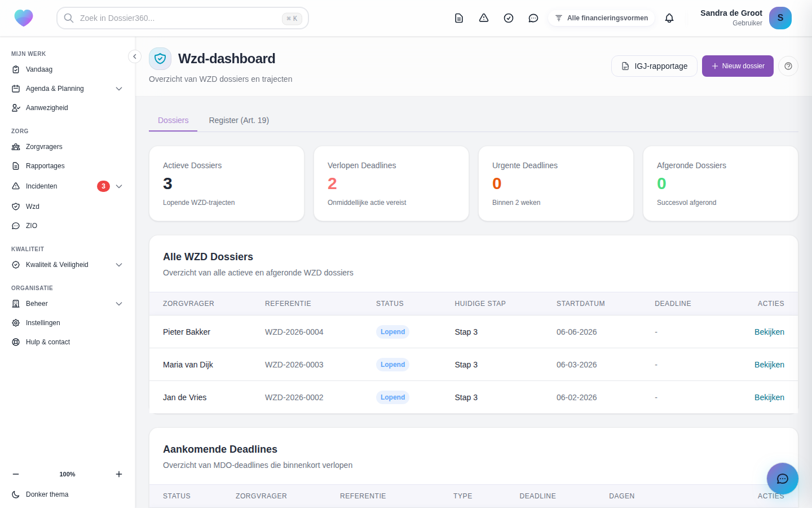812x508 pixels.
Task: Click the Beheer building icon
Action: tap(16, 304)
